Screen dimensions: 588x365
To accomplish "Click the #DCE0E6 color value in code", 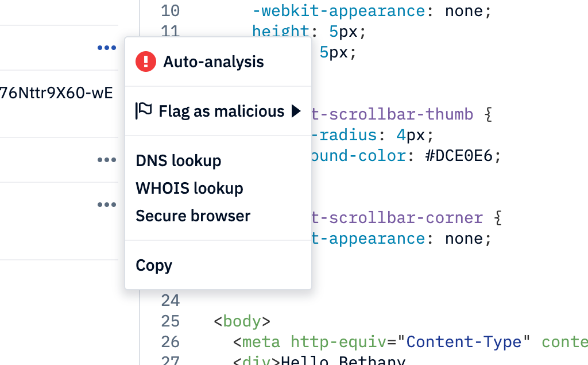I will [459, 155].
